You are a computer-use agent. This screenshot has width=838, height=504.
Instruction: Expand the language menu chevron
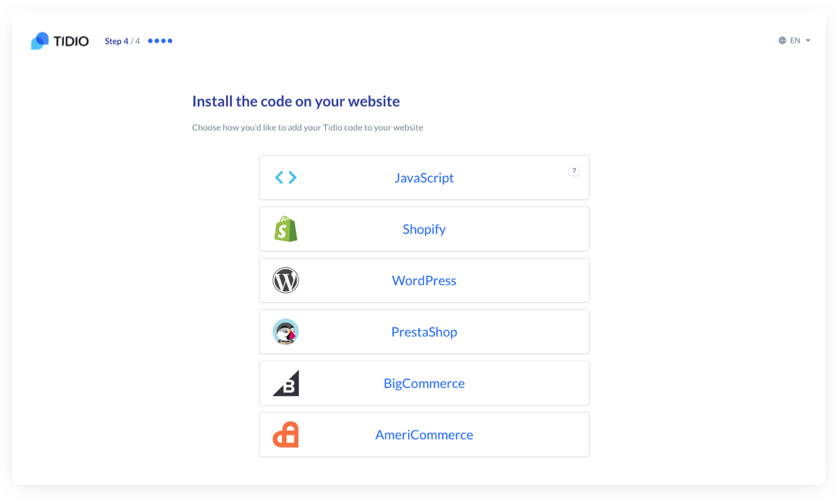[808, 41]
